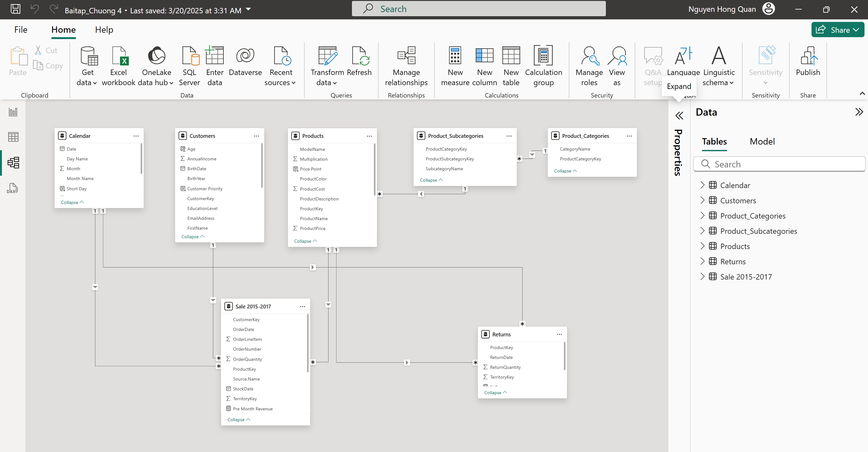Collapse the Calendar table card

72,202
